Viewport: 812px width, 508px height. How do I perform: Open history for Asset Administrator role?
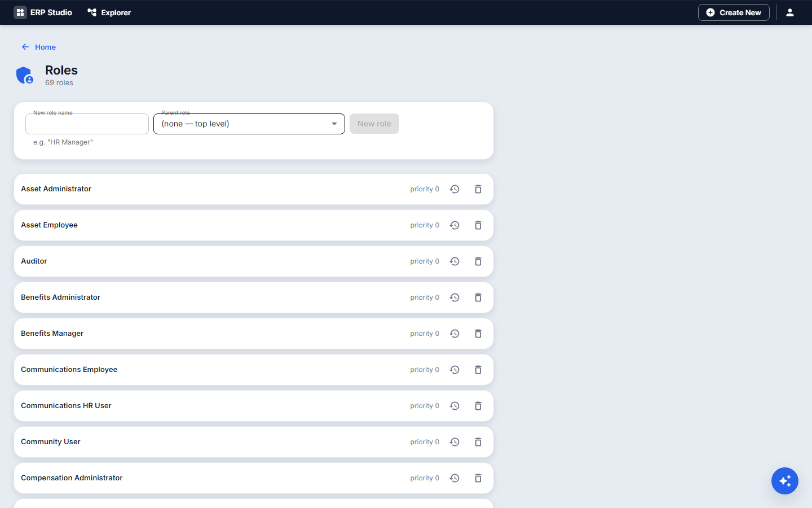[454, 189]
